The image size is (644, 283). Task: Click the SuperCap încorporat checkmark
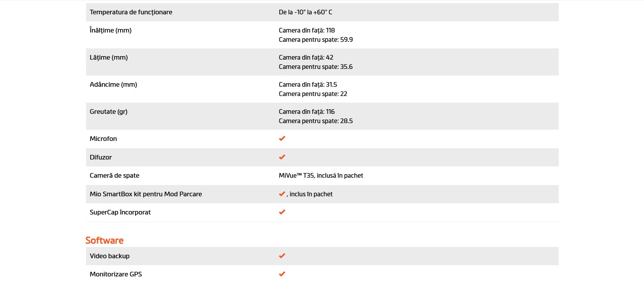click(282, 212)
